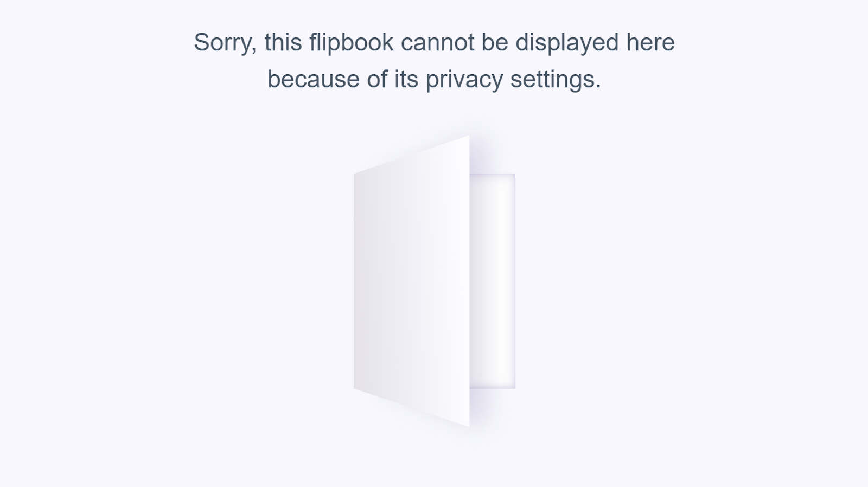Click the word "displayed" in the message

pos(567,43)
